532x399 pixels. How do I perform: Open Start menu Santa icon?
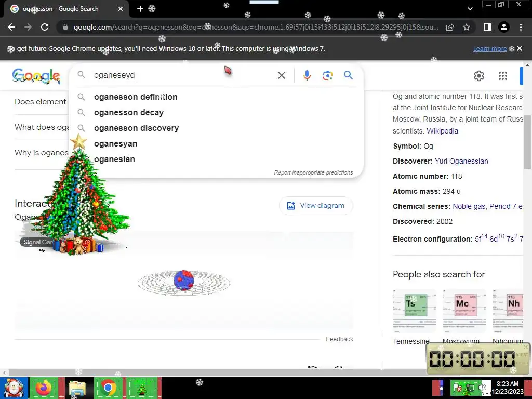pos(14,388)
